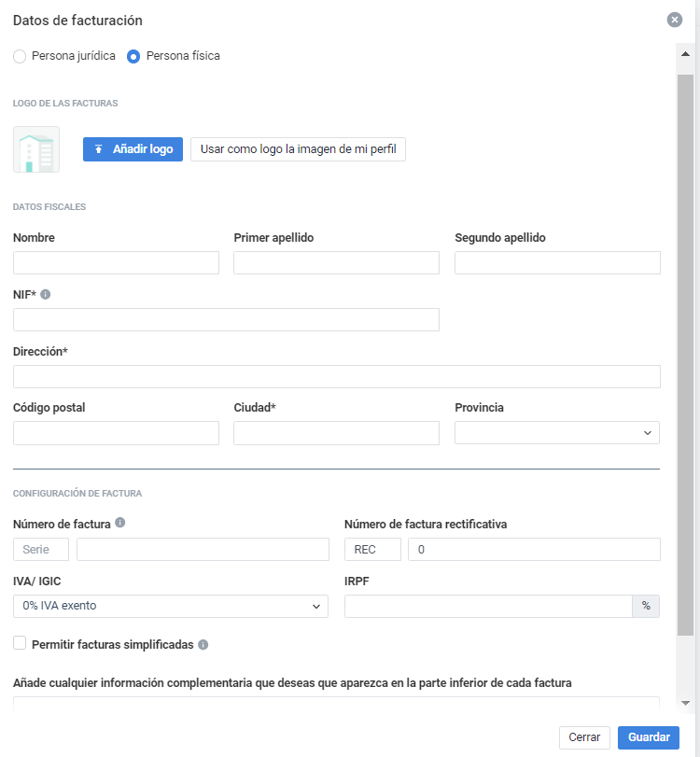Click the Guardar button
This screenshot has height=757, width=700.
[x=648, y=736]
